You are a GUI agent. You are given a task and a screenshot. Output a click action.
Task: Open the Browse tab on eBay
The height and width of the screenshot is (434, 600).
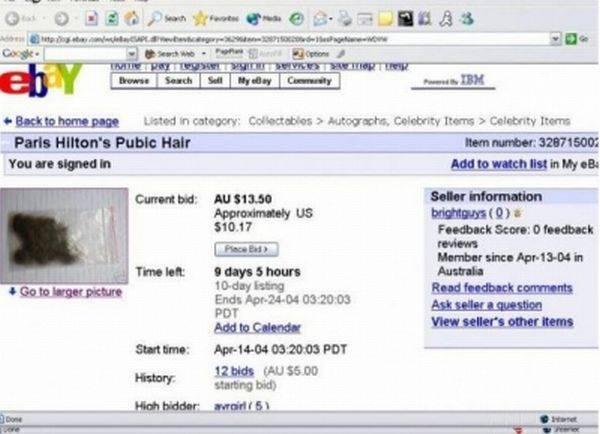[134, 81]
